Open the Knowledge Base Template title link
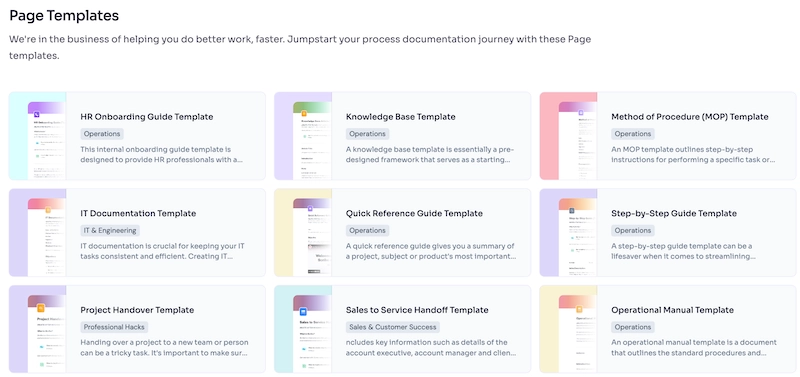 click(401, 117)
